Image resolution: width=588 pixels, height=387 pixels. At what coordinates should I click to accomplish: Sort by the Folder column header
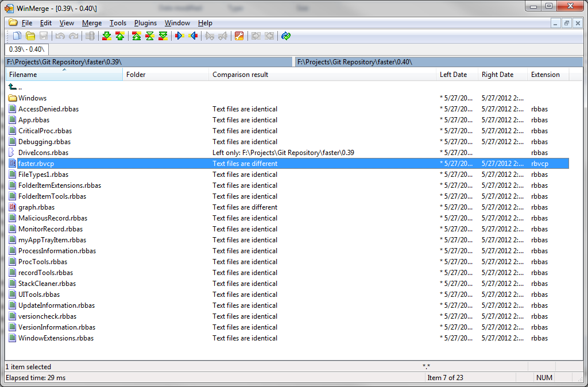click(x=166, y=74)
